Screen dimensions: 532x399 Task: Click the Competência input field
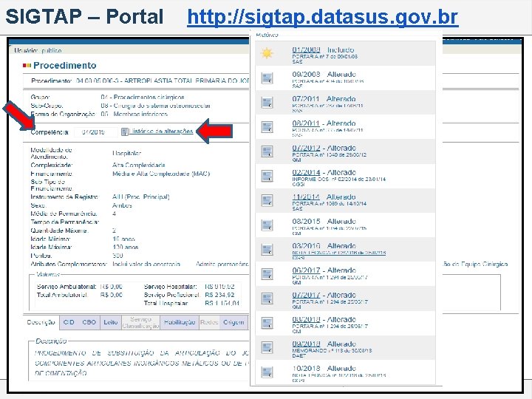coord(96,132)
